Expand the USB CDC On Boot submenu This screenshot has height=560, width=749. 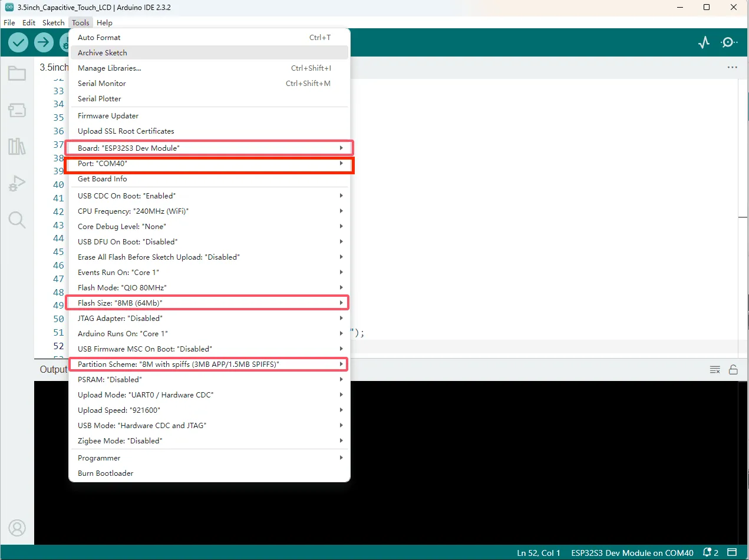210,195
